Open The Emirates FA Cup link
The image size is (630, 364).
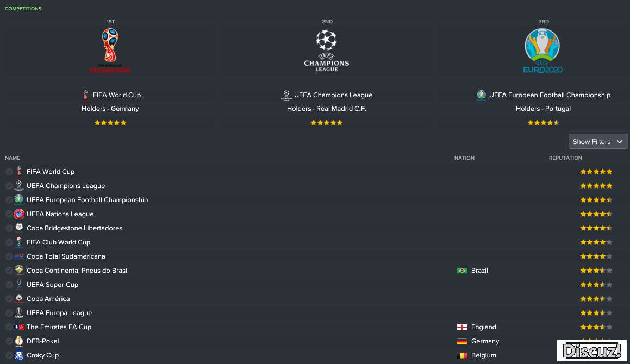point(59,327)
